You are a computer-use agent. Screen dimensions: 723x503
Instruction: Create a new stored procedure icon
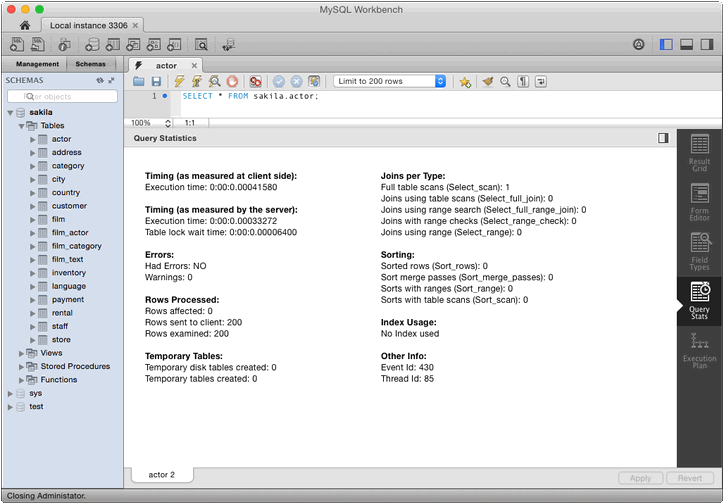154,45
